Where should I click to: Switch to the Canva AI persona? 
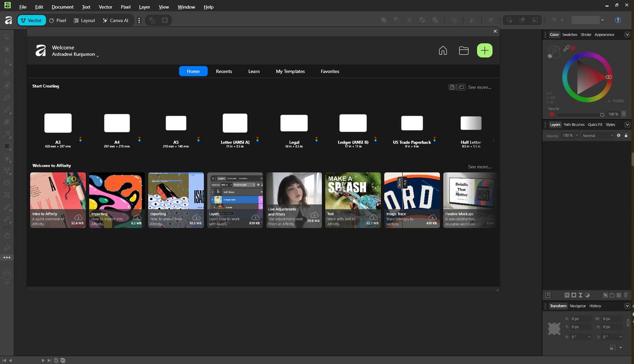pos(116,20)
